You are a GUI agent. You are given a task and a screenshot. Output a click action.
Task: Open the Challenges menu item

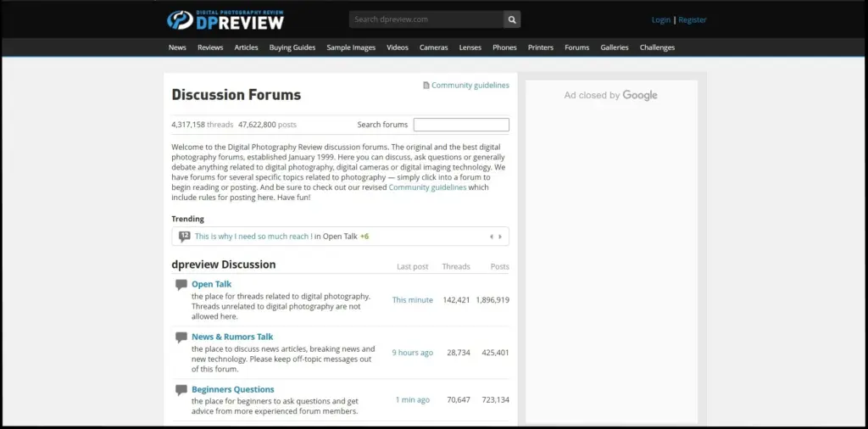click(x=657, y=47)
